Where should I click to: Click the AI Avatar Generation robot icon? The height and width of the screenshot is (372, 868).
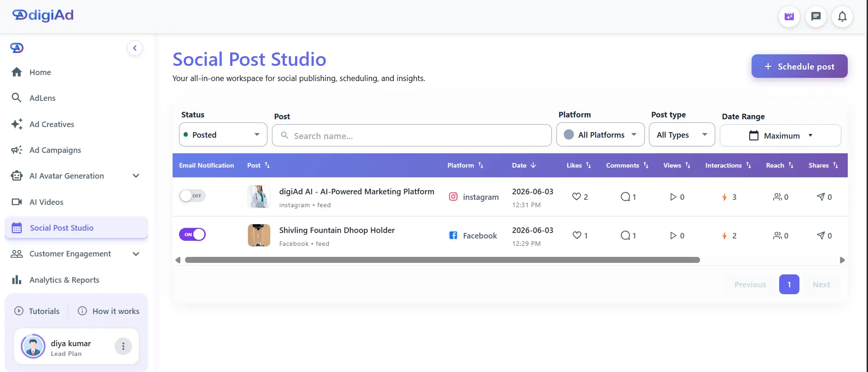coord(17,176)
